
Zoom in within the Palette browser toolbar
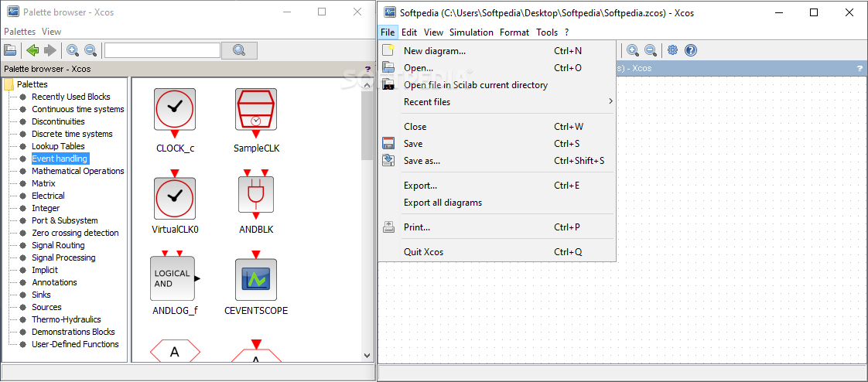[73, 50]
